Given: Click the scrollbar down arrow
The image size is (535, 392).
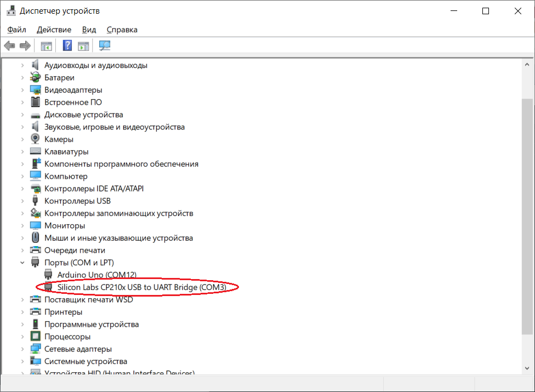Looking at the screenshot, I should (x=527, y=368).
